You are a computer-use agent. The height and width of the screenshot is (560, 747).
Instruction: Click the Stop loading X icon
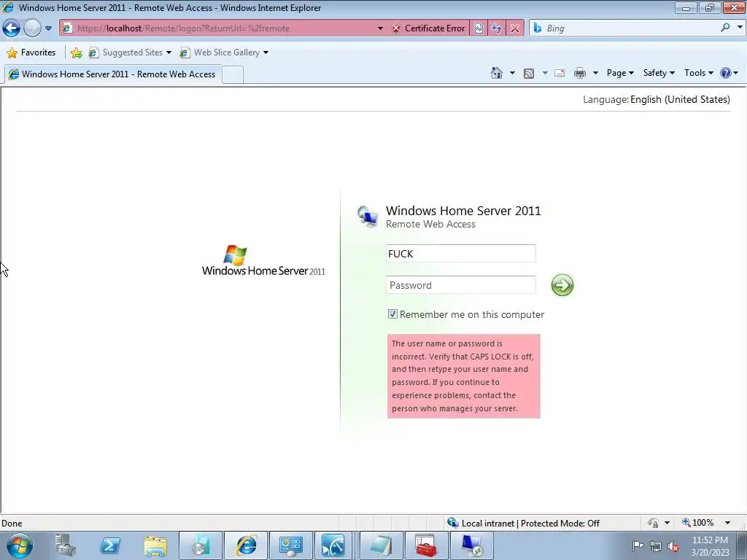coord(515,28)
